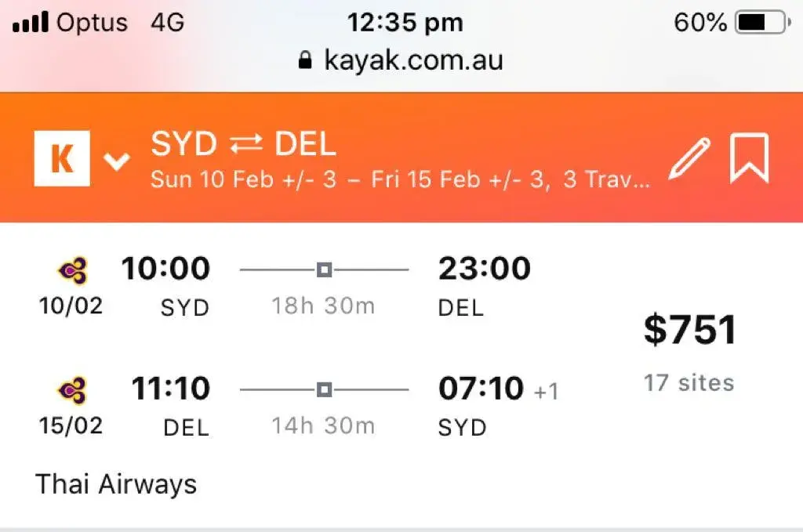Tap the 12:35 pm status bar clock
This screenshot has width=803, height=532.
(x=405, y=23)
